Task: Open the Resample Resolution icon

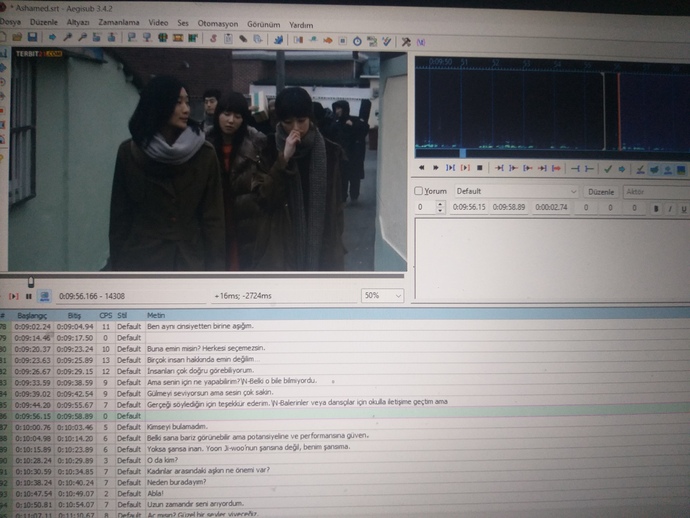Action: (342, 41)
